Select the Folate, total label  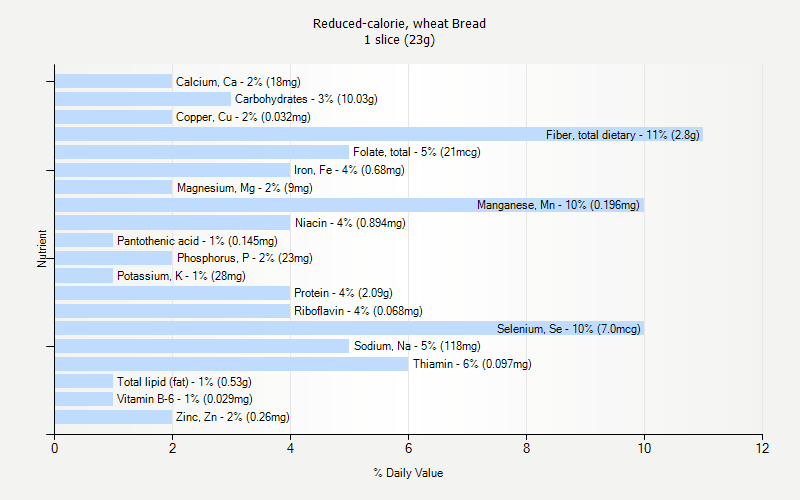(x=417, y=152)
